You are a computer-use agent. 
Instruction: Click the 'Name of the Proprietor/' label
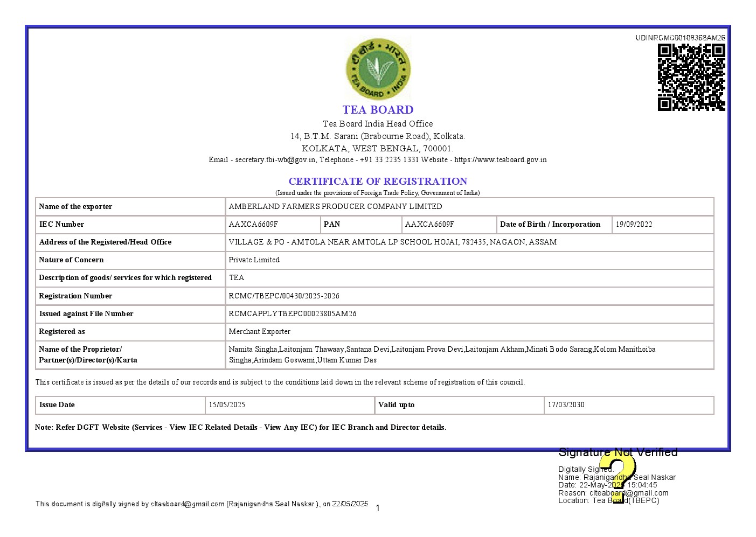click(80, 349)
